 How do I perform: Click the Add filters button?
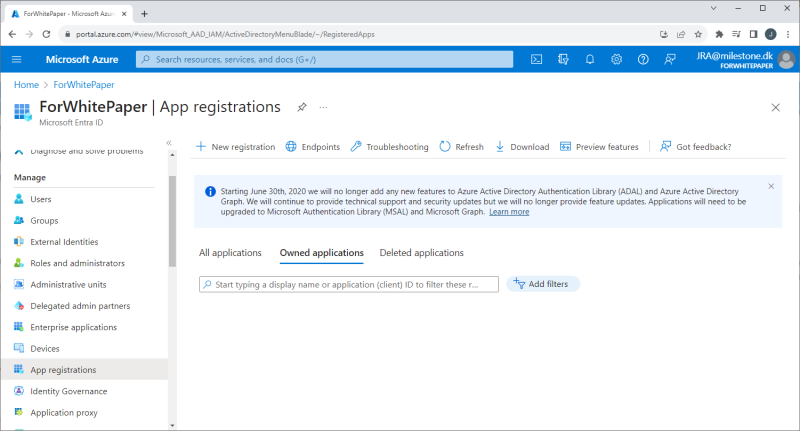(543, 284)
